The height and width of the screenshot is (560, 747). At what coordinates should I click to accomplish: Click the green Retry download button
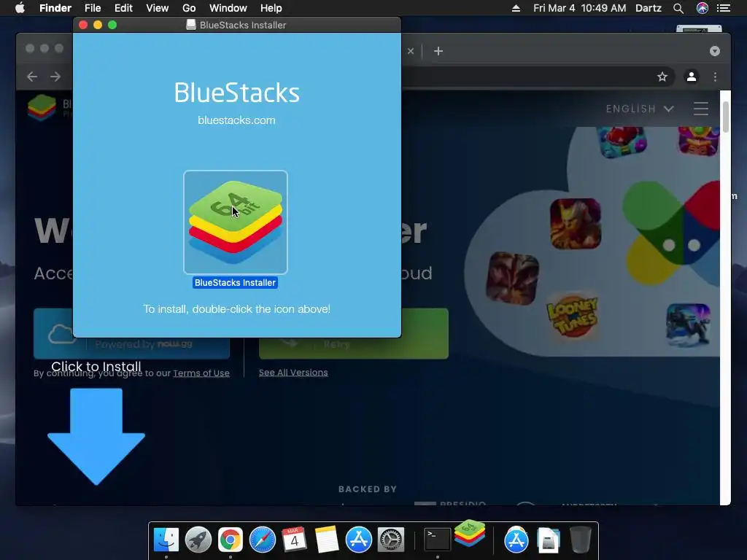(x=354, y=334)
